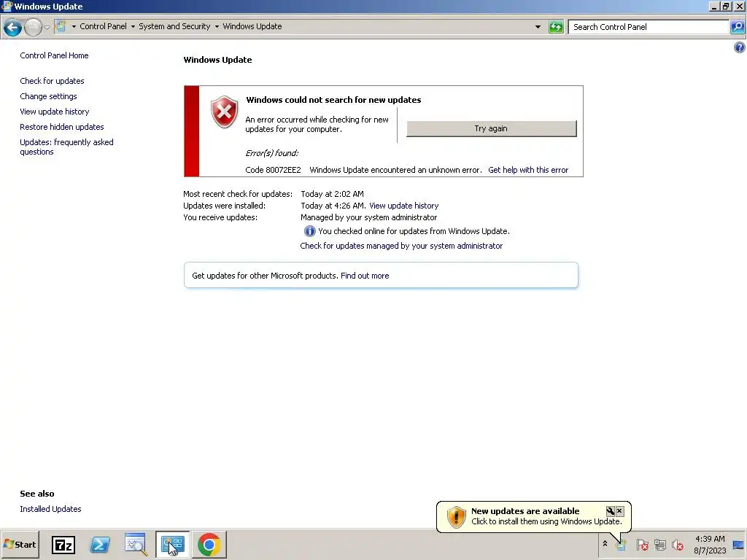
Task: Expand the arrow after Control Panel breadcrumb
Action: click(133, 27)
